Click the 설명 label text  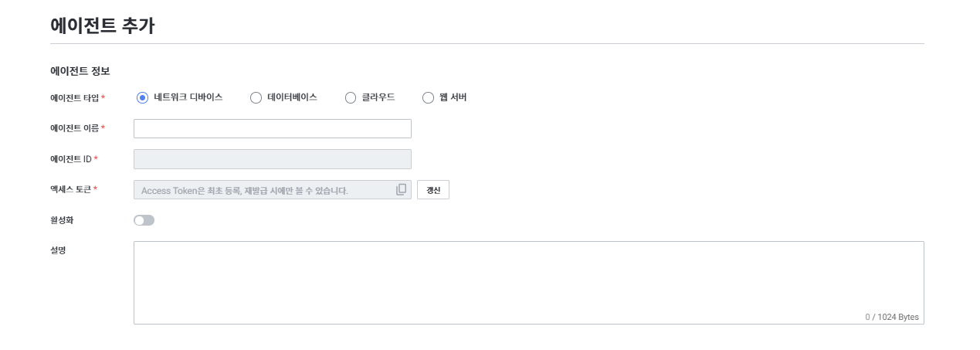tap(58, 250)
